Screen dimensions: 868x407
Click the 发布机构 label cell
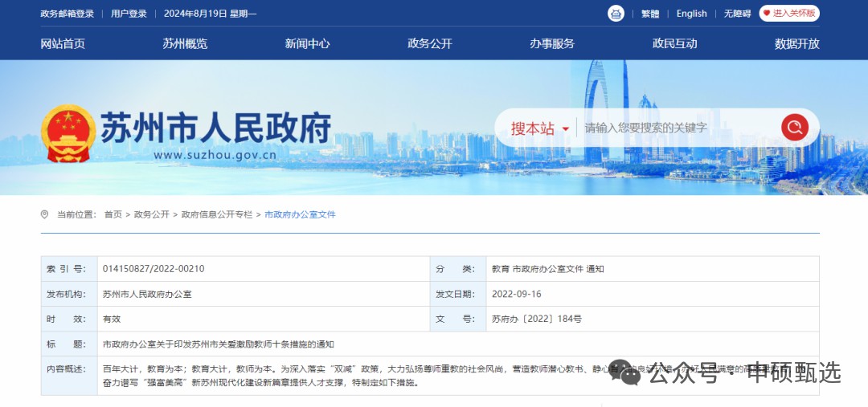point(69,294)
